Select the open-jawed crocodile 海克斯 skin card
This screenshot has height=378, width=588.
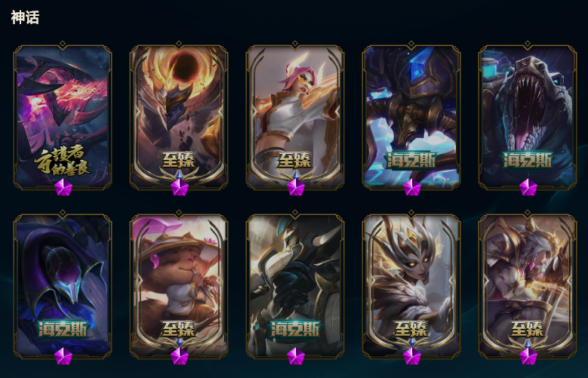click(x=528, y=117)
